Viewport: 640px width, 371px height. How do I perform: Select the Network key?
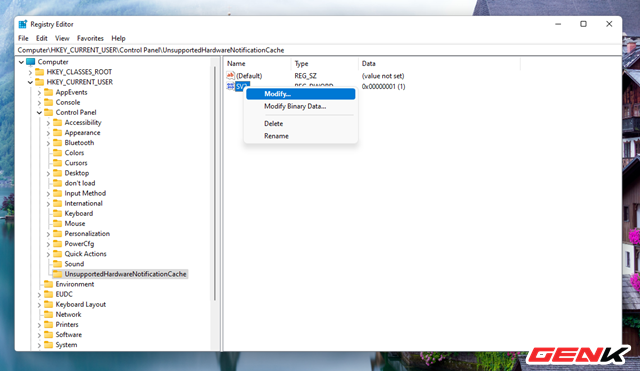68,315
